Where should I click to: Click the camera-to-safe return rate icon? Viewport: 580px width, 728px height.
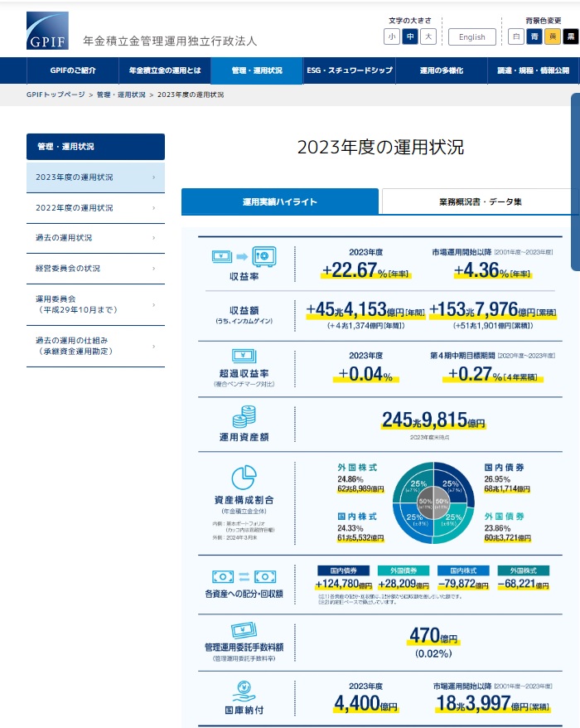pos(244,256)
